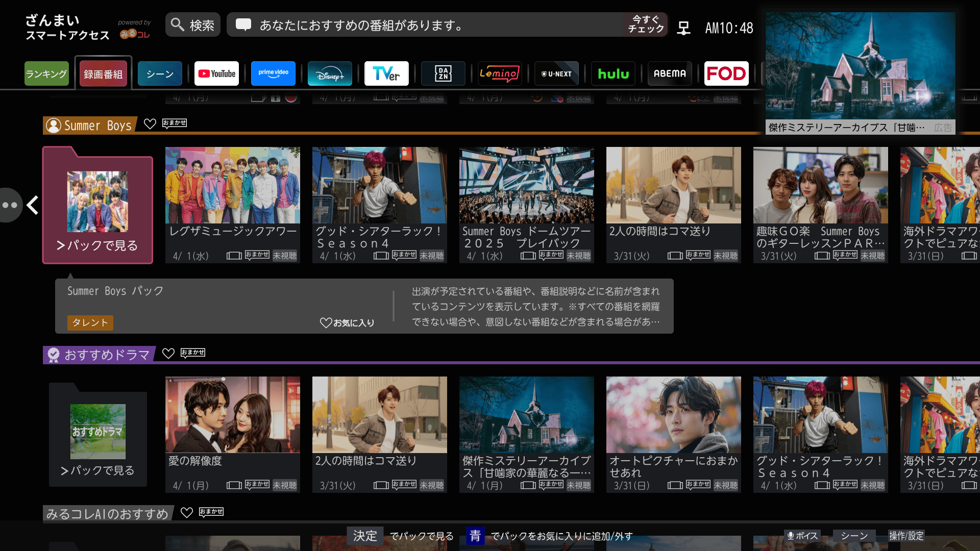Launch the FOD app

click(726, 73)
